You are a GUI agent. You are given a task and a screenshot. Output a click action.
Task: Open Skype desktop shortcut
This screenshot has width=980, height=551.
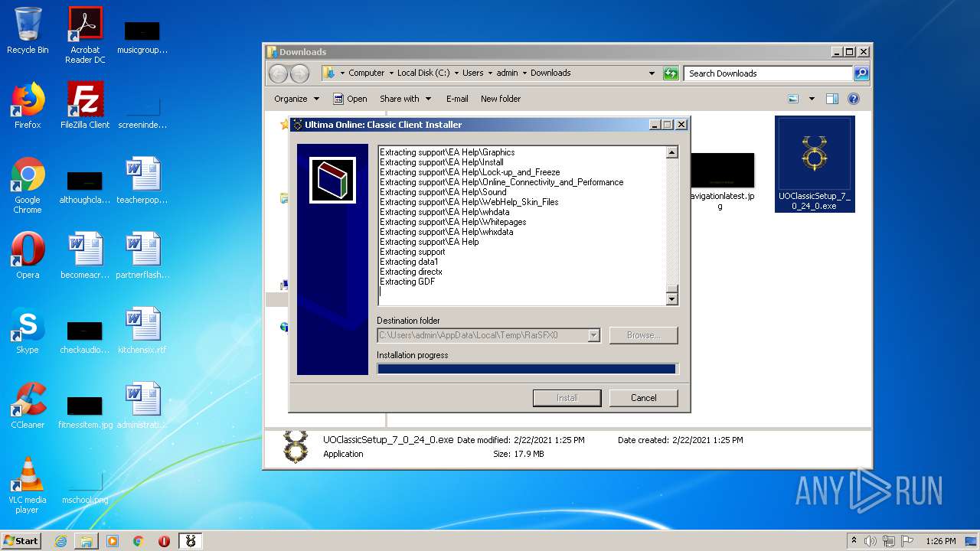pyautogui.click(x=28, y=331)
